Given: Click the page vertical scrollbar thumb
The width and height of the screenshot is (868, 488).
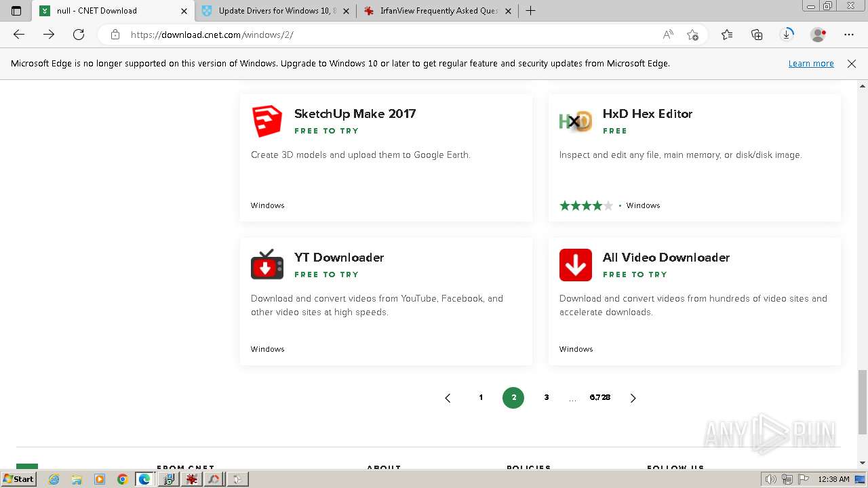Looking at the screenshot, I should point(863,403).
